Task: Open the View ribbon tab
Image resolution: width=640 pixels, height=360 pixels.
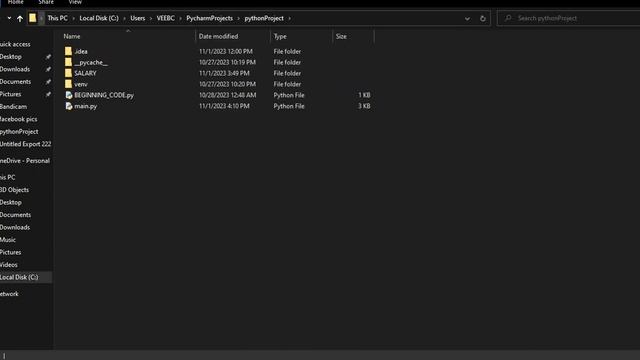Action: point(75,2)
